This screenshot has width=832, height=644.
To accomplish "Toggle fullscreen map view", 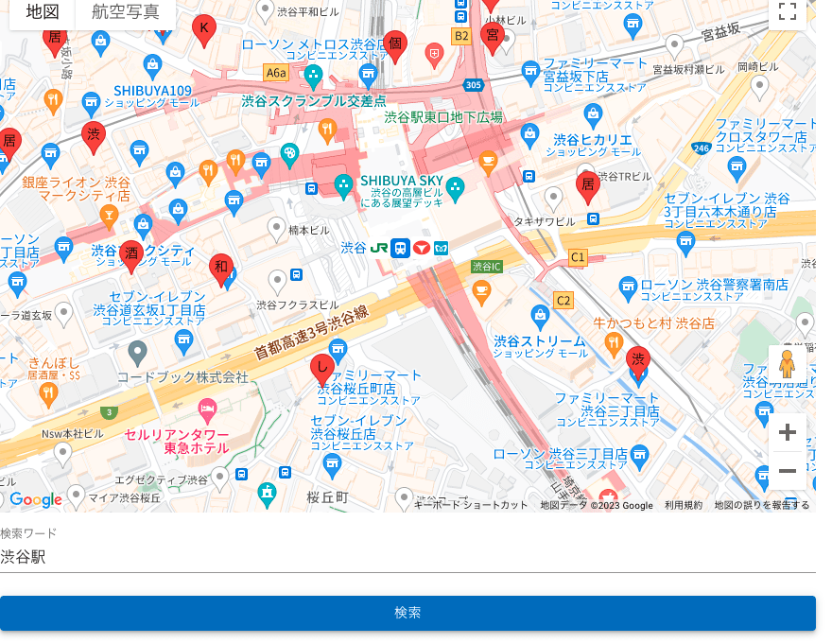I will point(788,11).
